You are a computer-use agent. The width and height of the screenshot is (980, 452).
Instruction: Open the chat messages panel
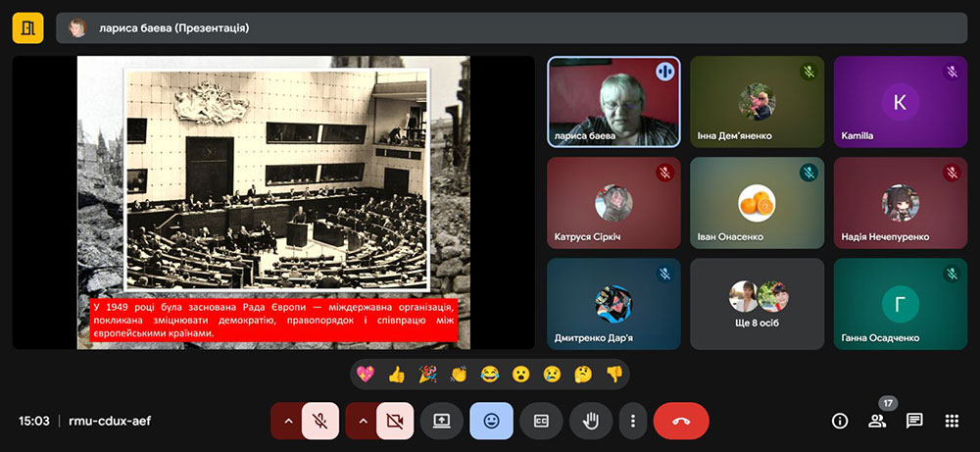coord(914,421)
